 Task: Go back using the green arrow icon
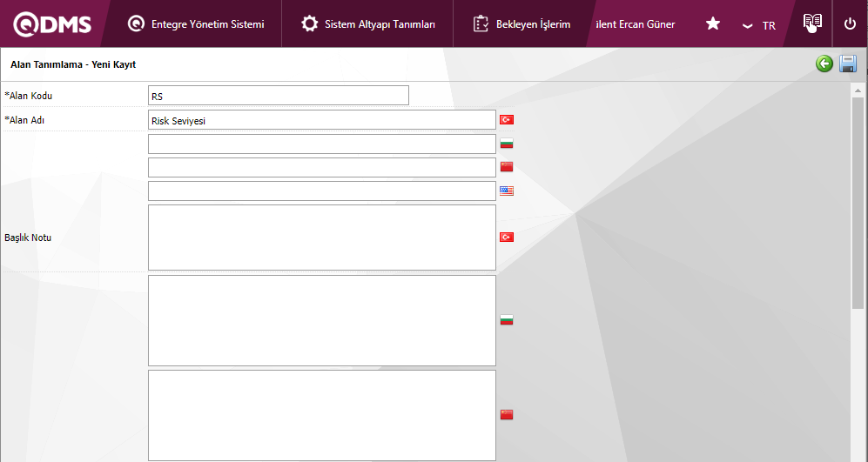click(824, 64)
